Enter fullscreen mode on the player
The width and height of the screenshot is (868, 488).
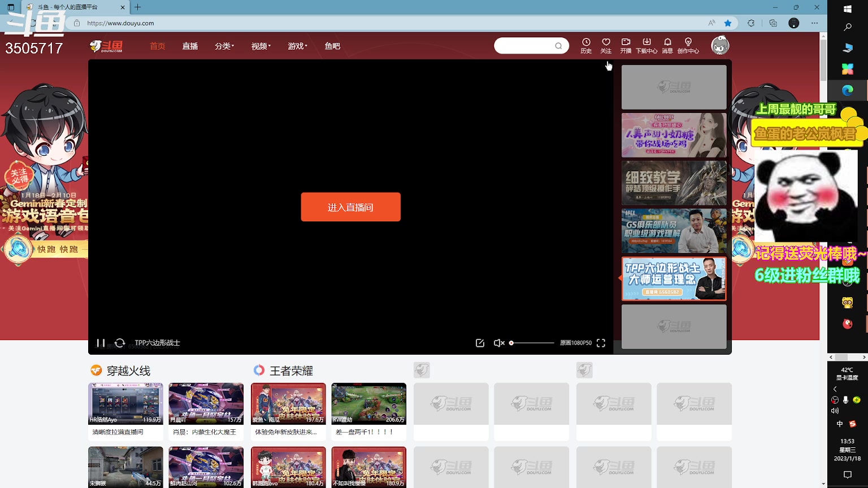pos(601,343)
